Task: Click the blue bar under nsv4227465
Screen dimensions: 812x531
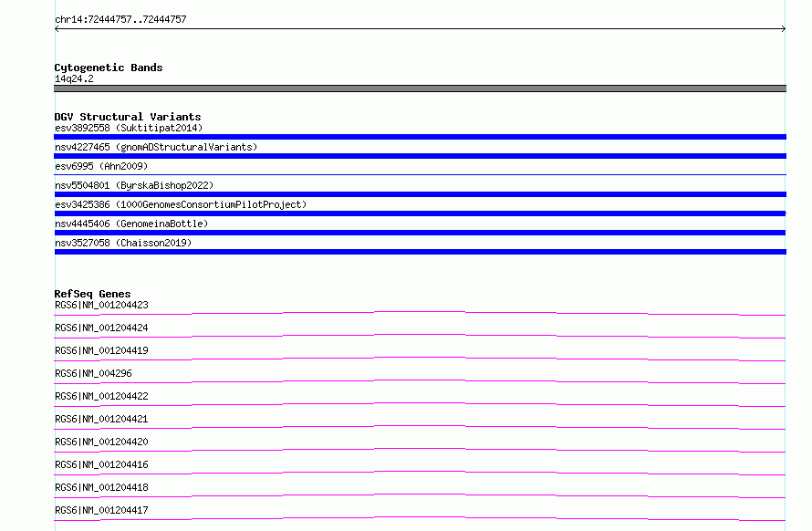Action: [420, 156]
